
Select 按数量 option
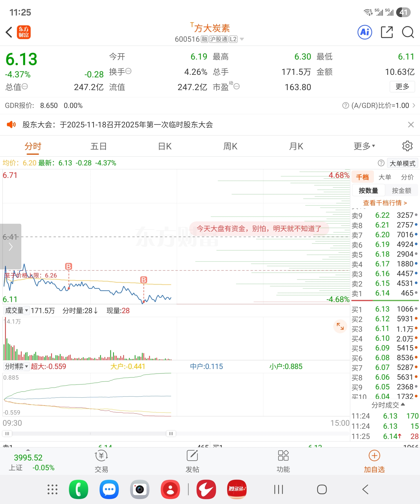tap(368, 191)
